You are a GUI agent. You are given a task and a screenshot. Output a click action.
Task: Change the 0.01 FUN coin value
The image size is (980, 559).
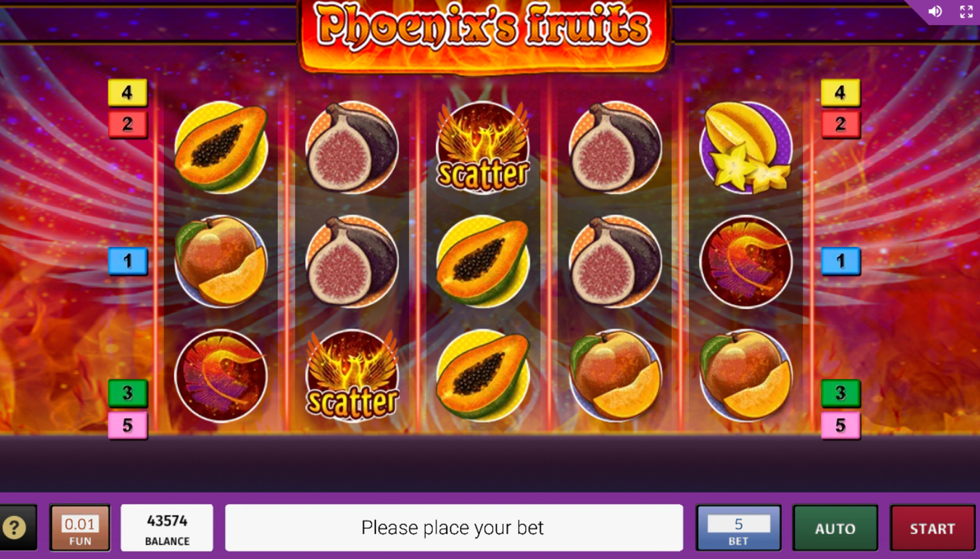pyautogui.click(x=80, y=528)
